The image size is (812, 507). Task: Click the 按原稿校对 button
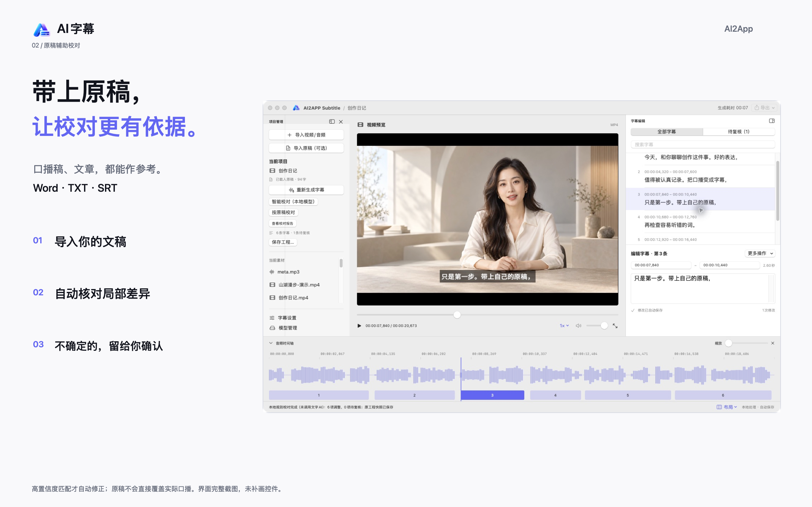pyautogui.click(x=283, y=212)
